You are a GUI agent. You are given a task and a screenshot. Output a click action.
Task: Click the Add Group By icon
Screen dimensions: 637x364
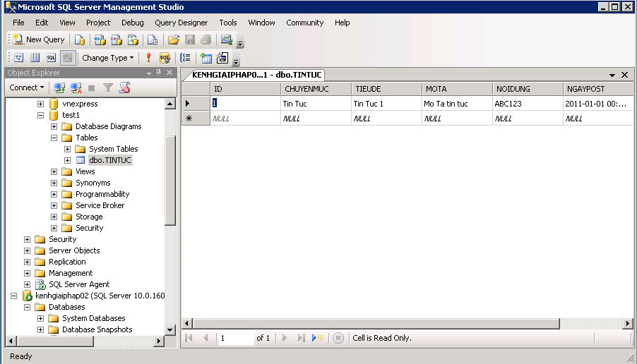click(185, 58)
